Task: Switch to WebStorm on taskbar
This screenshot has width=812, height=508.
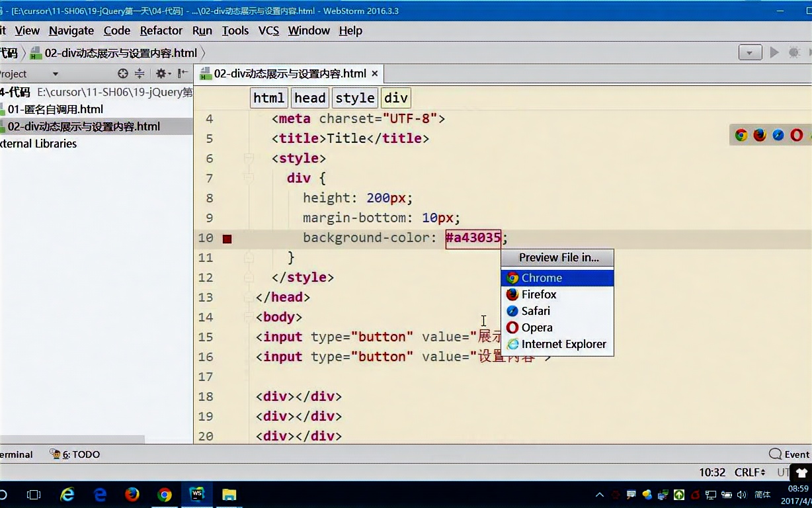Action: 197,494
